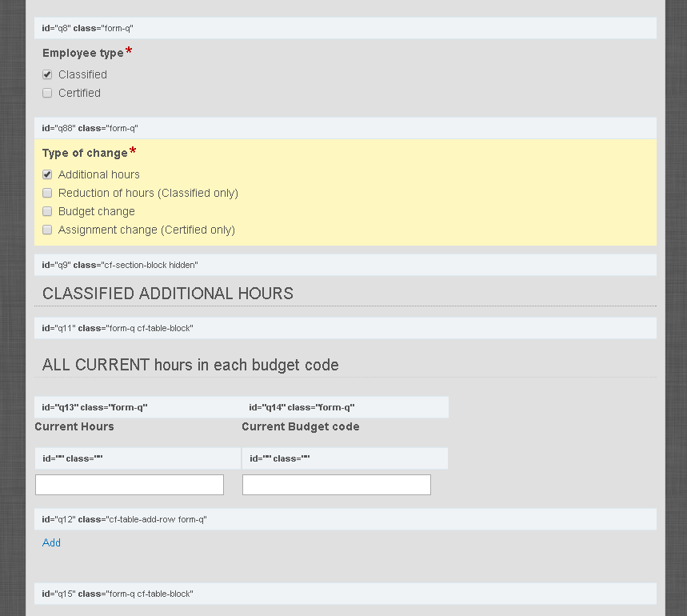Enable the Budget change checkbox

coord(47,211)
